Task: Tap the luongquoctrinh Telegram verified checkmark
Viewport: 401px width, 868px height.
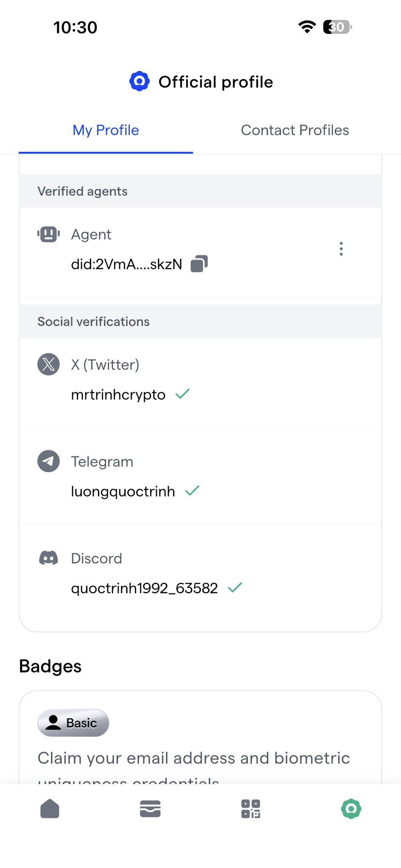Action: [192, 491]
